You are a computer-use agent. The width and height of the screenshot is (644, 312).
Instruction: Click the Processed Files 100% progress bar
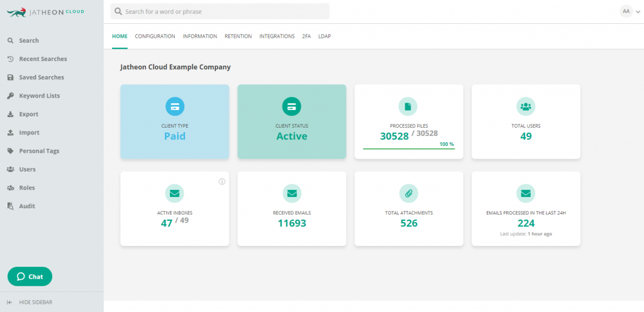(409, 148)
